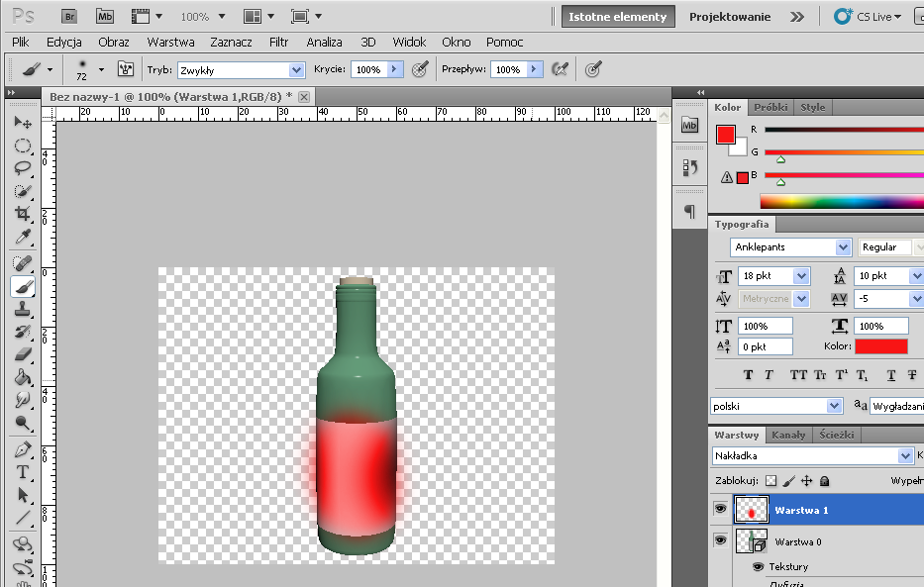The height and width of the screenshot is (587, 924).
Task: Toggle tablet pressure for size
Action: [x=593, y=69]
